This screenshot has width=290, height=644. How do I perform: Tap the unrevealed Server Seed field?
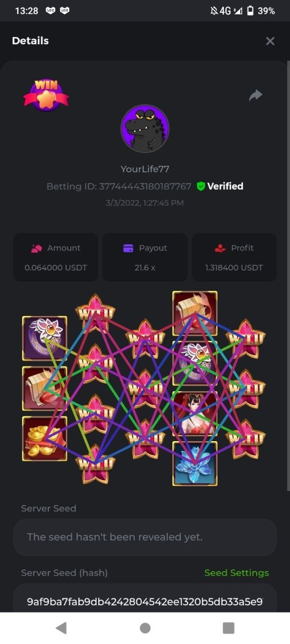pos(145,537)
